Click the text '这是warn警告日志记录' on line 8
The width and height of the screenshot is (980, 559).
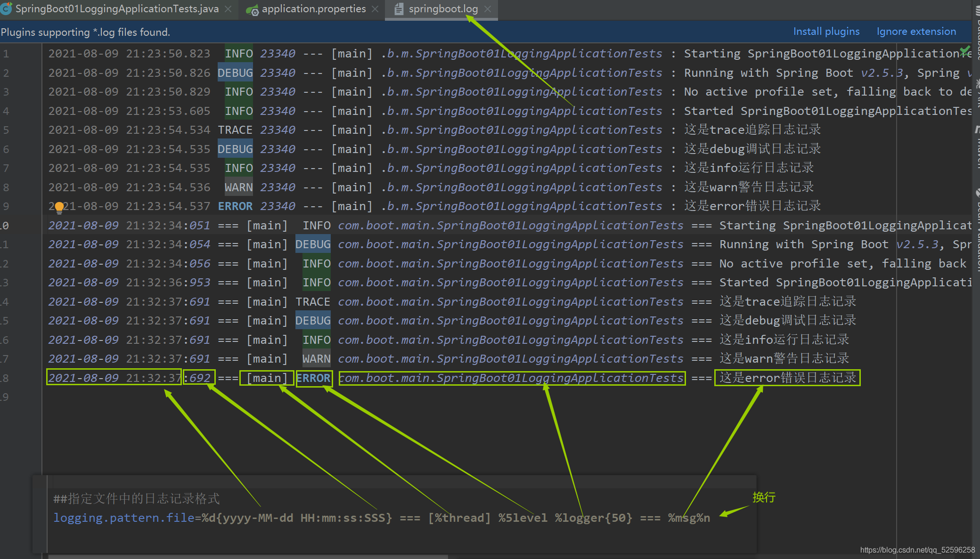point(749,187)
